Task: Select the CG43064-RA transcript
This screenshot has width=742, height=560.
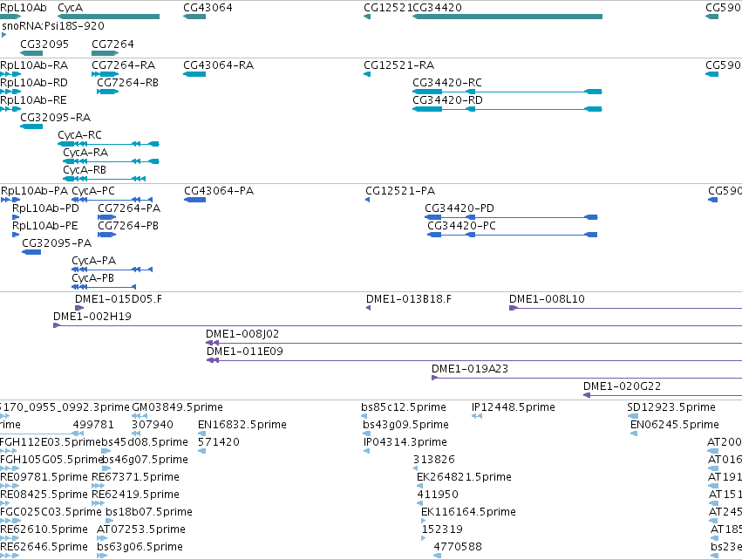Action: coord(194,74)
